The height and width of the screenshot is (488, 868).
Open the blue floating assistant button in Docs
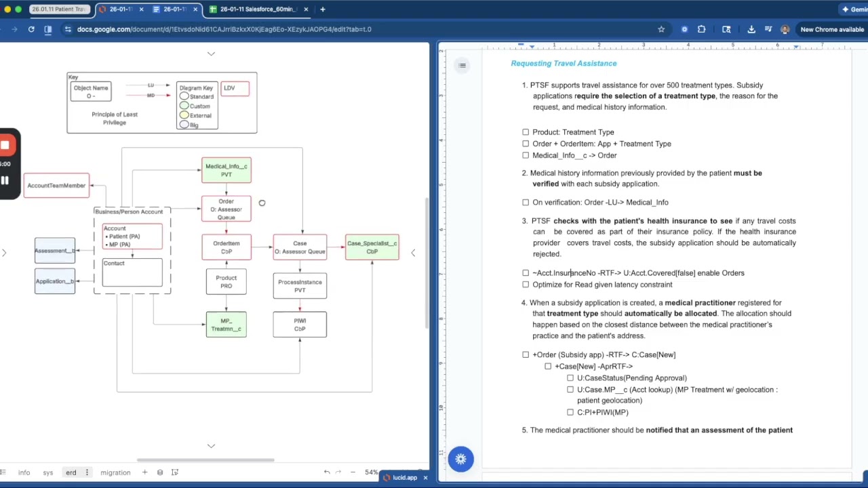pyautogui.click(x=460, y=459)
